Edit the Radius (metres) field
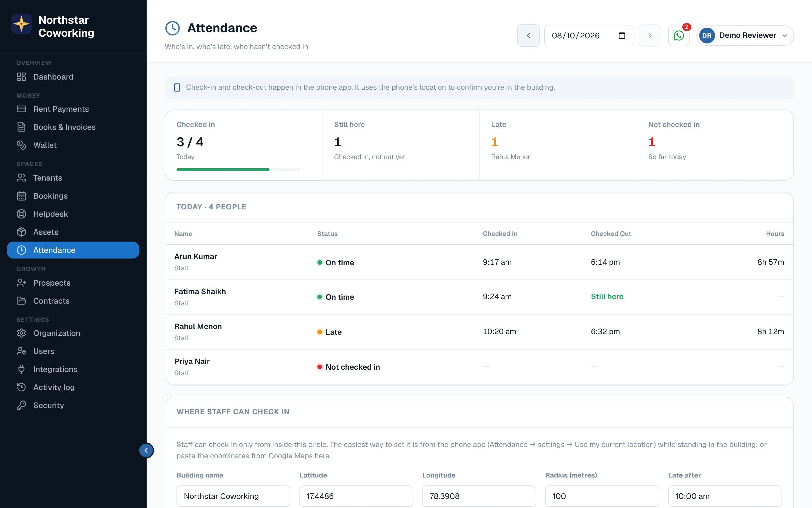Image resolution: width=812 pixels, height=508 pixels. tap(602, 496)
